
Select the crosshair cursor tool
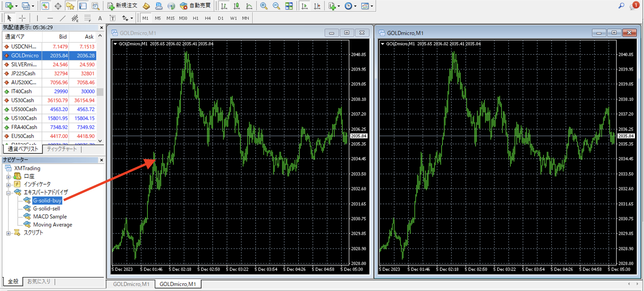click(22, 18)
